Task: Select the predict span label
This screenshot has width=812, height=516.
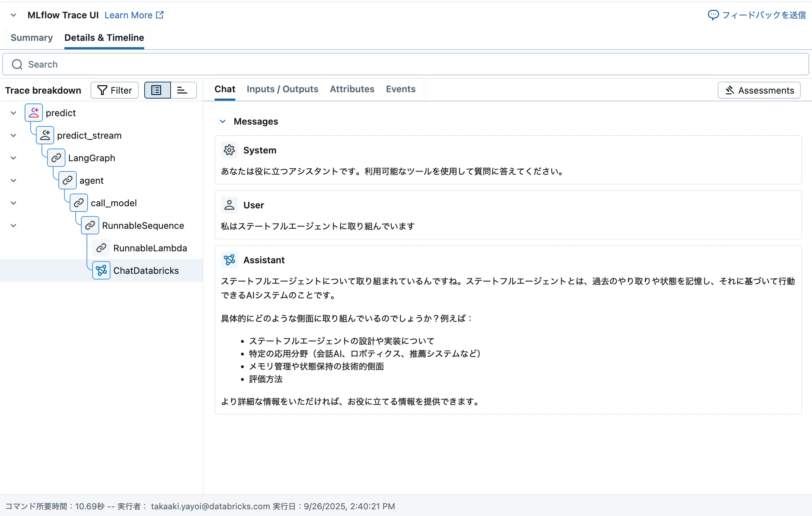Action: tap(61, 113)
